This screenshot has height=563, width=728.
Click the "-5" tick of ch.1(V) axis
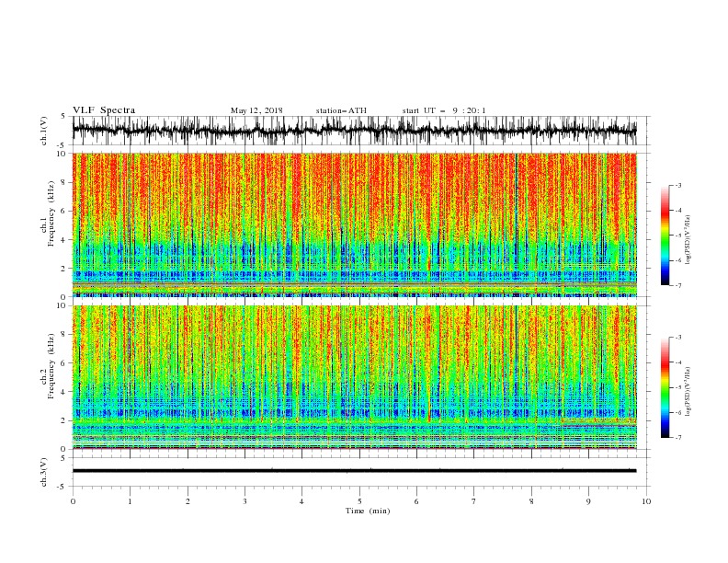tap(63, 145)
